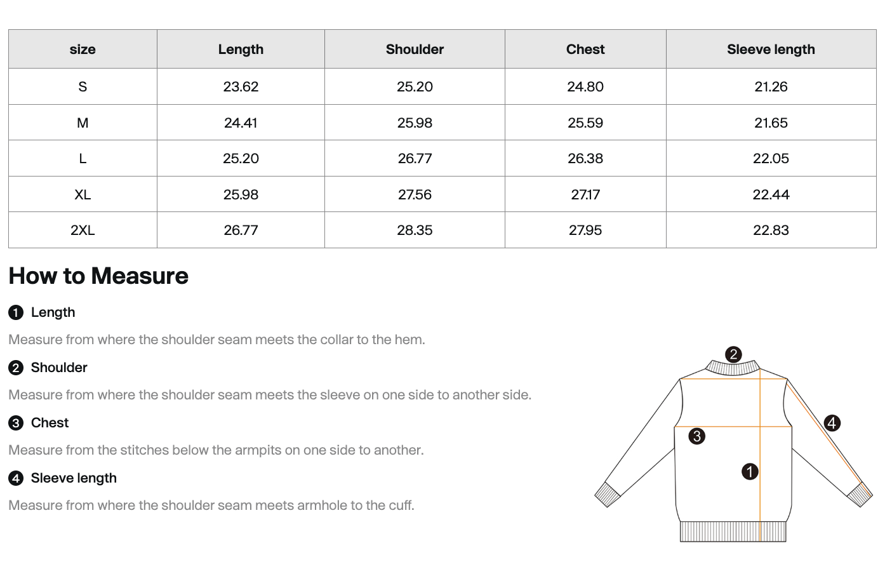Click marker 4 beside the sweater sleeve

click(832, 422)
